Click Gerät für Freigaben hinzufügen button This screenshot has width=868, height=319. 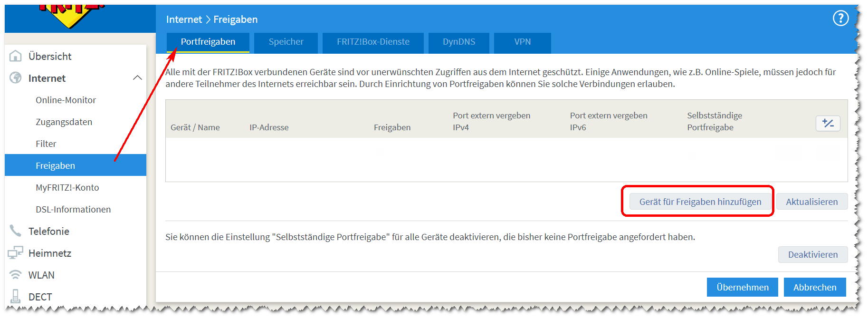point(700,202)
